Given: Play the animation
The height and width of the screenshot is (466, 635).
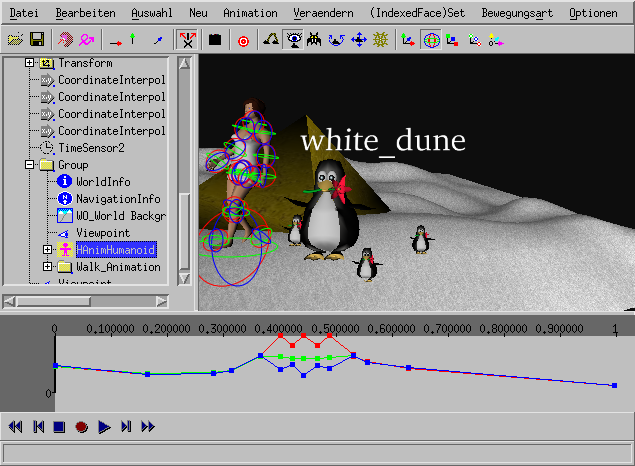Looking at the screenshot, I should [104, 427].
